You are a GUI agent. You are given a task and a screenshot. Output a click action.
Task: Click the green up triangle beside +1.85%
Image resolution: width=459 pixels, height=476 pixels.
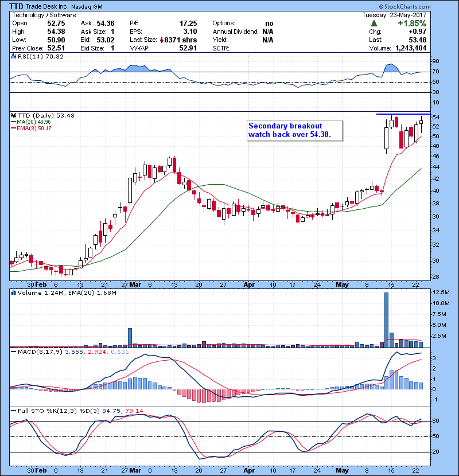[374, 24]
